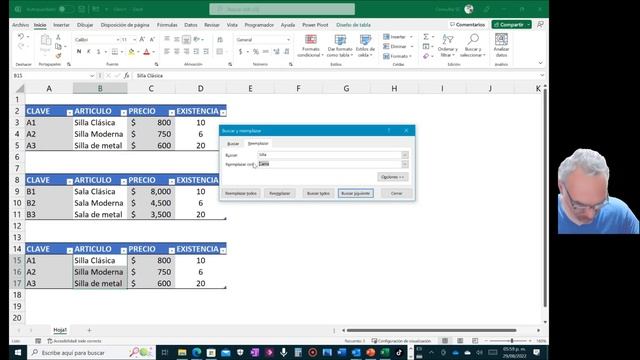The height and width of the screenshot is (360, 640).
Task: Select column B header
Action: [x=100, y=88]
